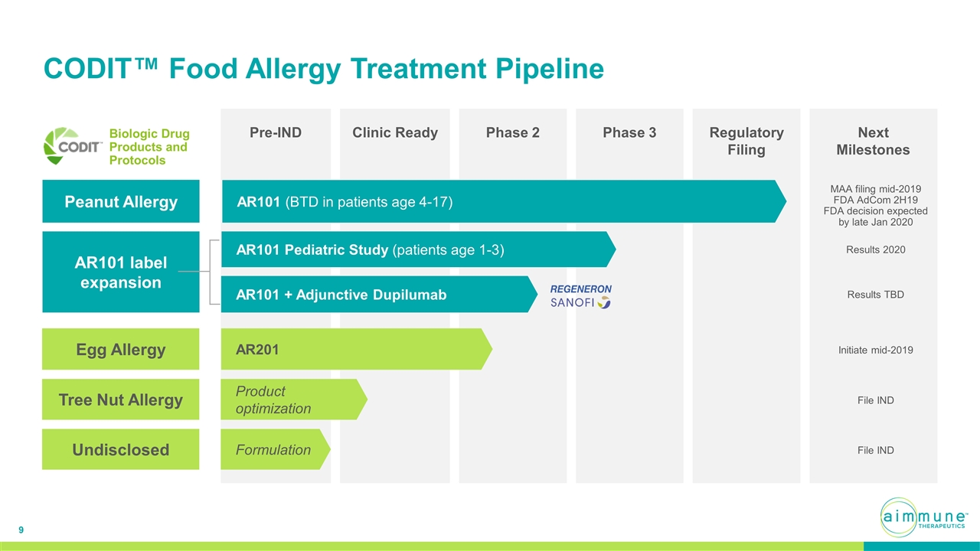
Task: Select the Pre-IND column header
Action: pos(276,133)
